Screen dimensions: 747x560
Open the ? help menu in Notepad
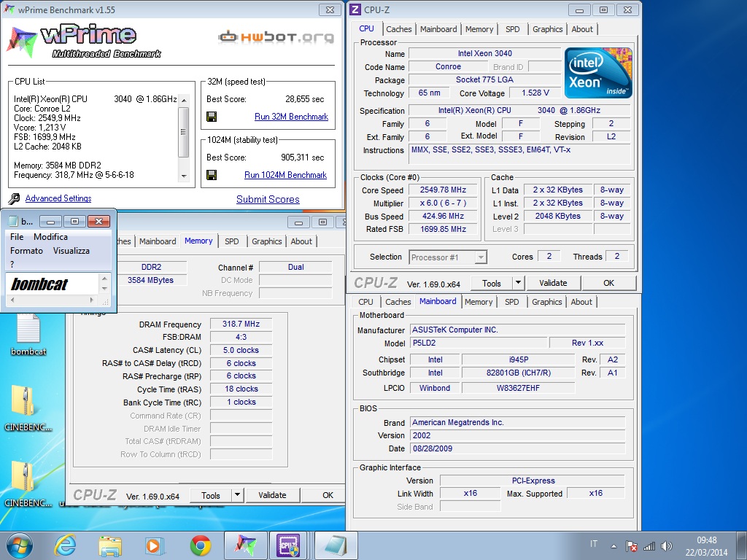coord(12,264)
